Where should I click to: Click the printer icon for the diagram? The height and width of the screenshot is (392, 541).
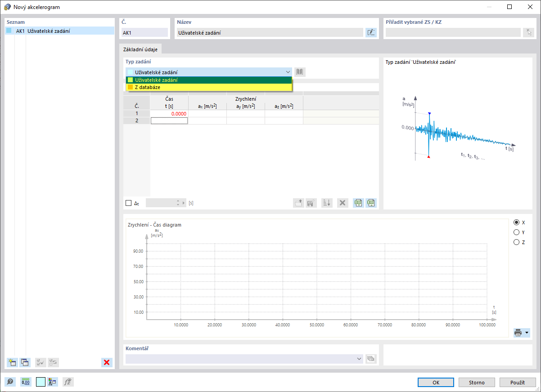tap(518, 333)
